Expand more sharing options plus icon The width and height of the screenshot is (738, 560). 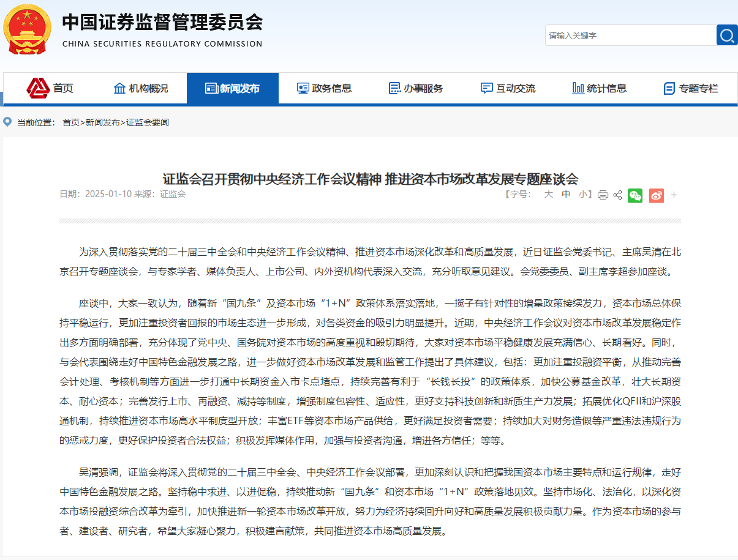coord(674,195)
